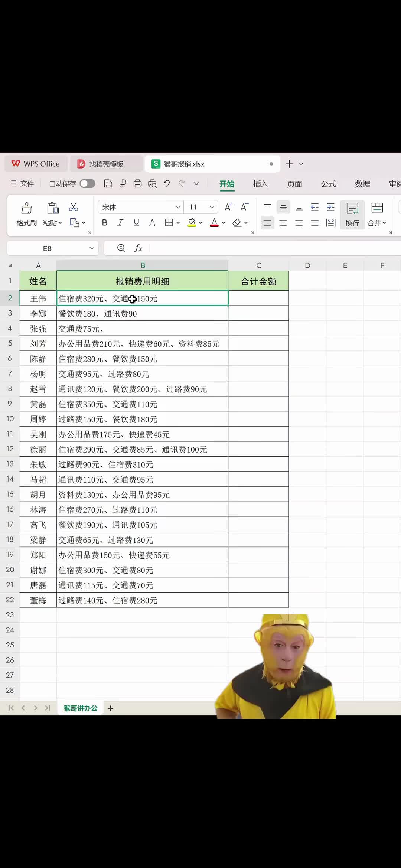The image size is (401, 868).
Task: Open the font name 宋体 dropdown
Action: pyautogui.click(x=178, y=207)
